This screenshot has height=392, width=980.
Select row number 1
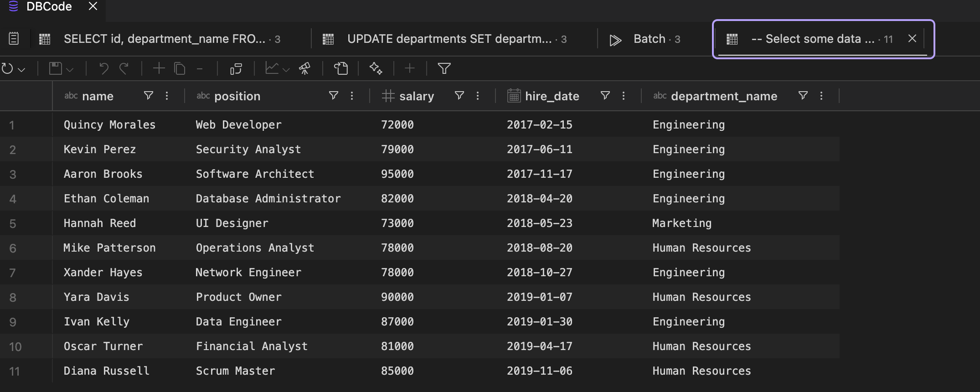point(12,125)
